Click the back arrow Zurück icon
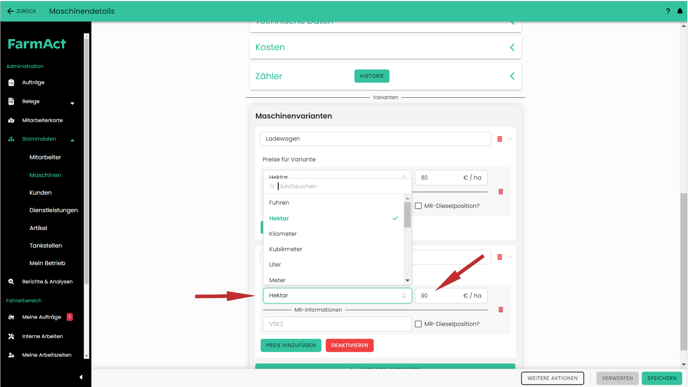Image resolution: width=688 pixels, height=387 pixels. coord(11,11)
